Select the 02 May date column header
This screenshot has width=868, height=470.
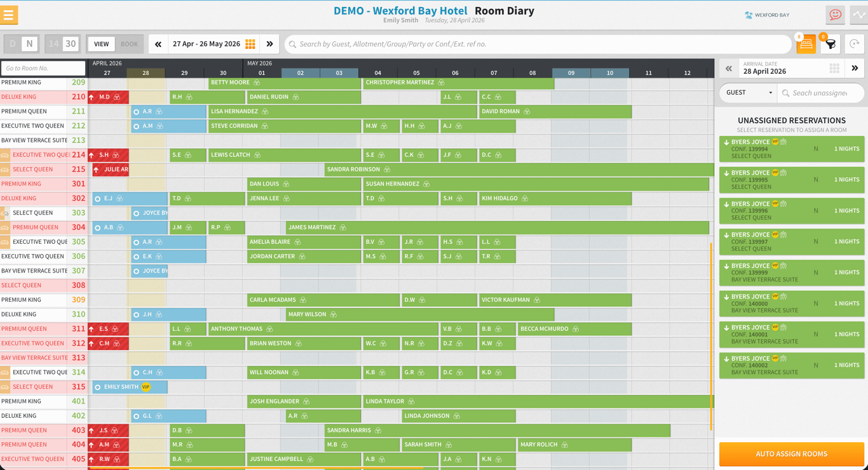pyautogui.click(x=301, y=73)
